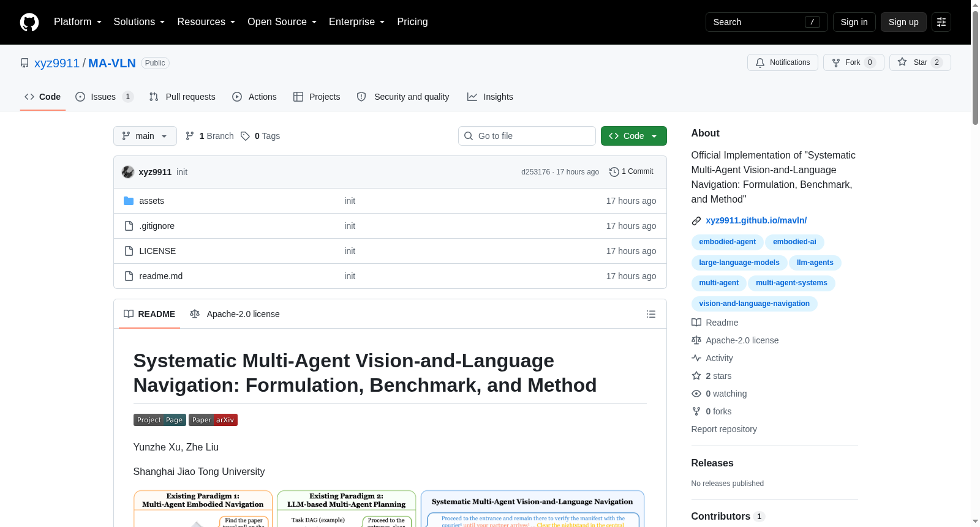Viewport: 980px width, 527px height.
Task: Open the Paper arXiv badge
Action: 213,420
